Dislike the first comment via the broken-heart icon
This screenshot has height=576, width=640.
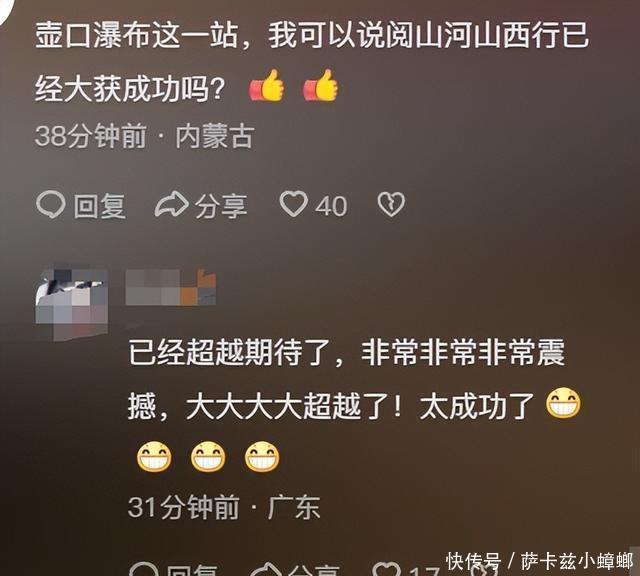(391, 204)
